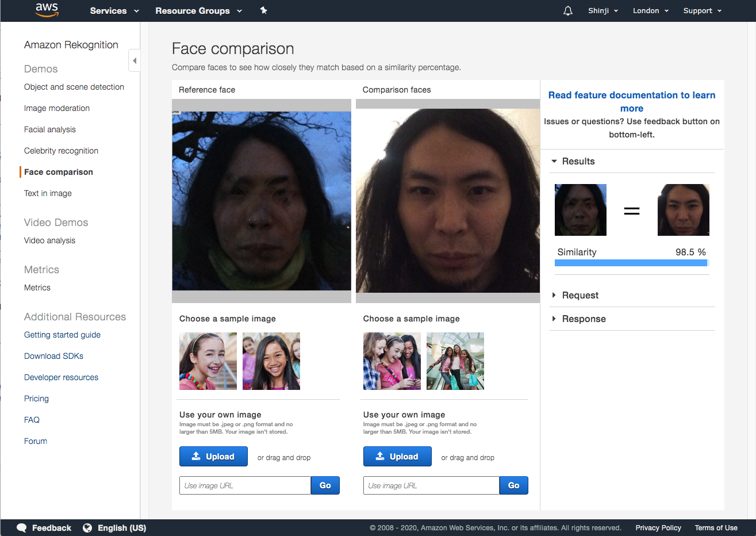
Task: Open the Pricing link
Action: (x=36, y=399)
